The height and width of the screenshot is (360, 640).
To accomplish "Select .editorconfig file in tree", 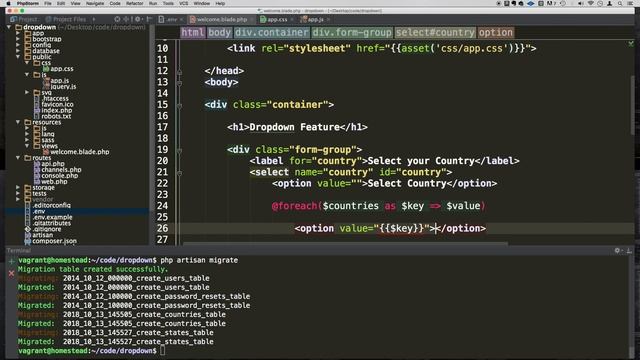I will click(51, 205).
